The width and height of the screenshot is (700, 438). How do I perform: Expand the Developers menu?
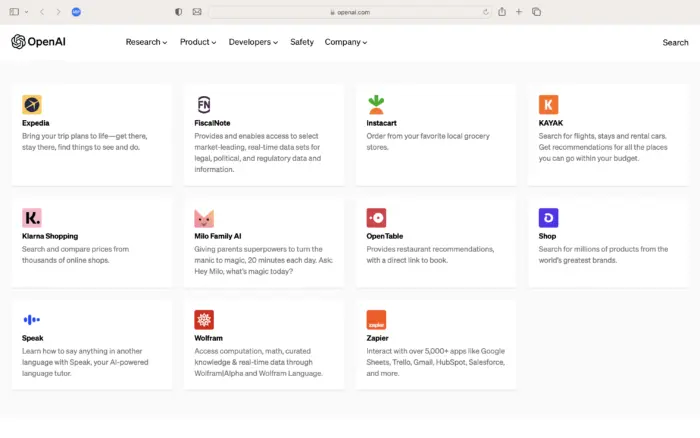[x=253, y=42]
